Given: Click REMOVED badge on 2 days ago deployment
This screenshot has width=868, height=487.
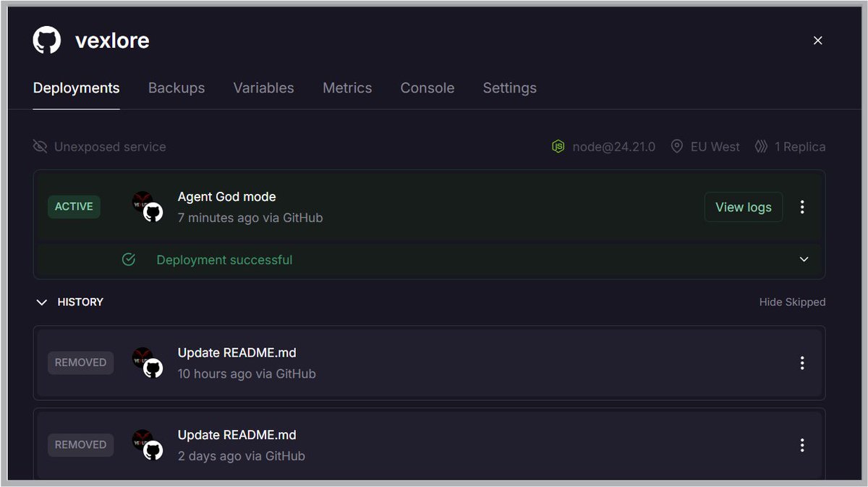Looking at the screenshot, I should point(80,445).
